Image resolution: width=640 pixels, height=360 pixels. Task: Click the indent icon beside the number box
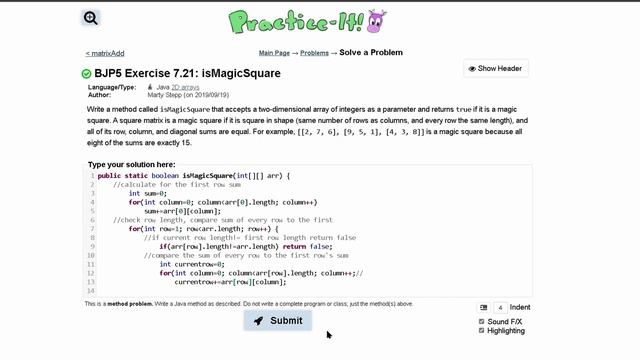click(484, 307)
